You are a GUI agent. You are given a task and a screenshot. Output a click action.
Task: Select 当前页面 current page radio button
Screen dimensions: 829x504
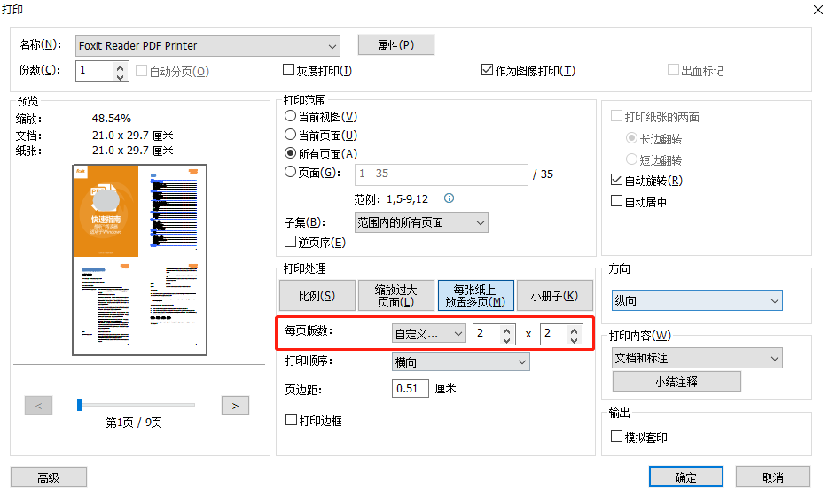(290, 135)
